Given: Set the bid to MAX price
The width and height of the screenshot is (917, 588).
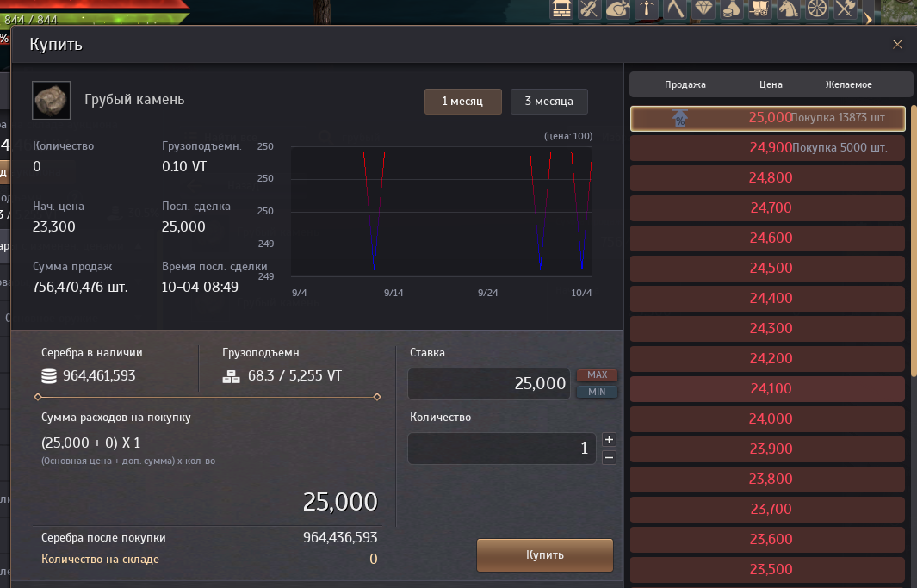Looking at the screenshot, I should (x=597, y=375).
